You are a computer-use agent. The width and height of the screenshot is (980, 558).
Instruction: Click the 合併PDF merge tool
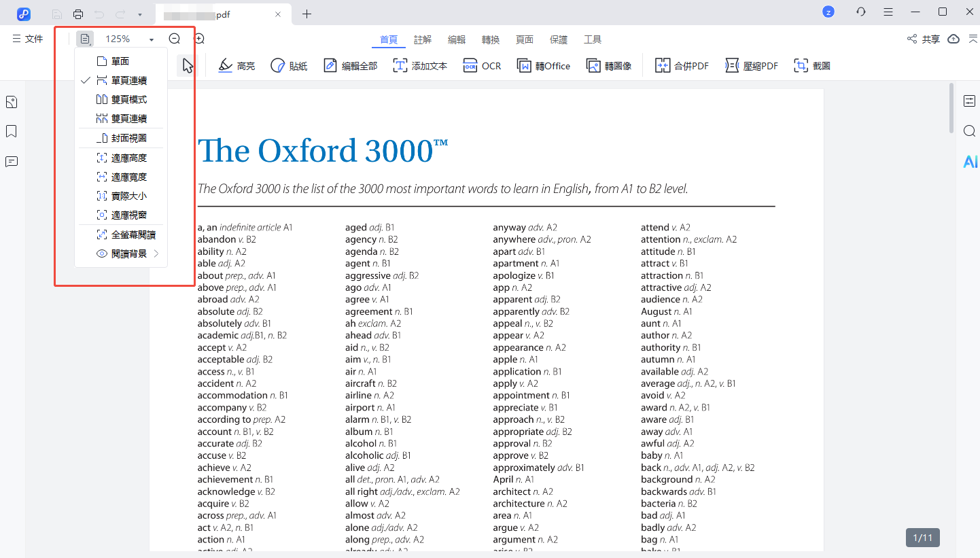(682, 66)
